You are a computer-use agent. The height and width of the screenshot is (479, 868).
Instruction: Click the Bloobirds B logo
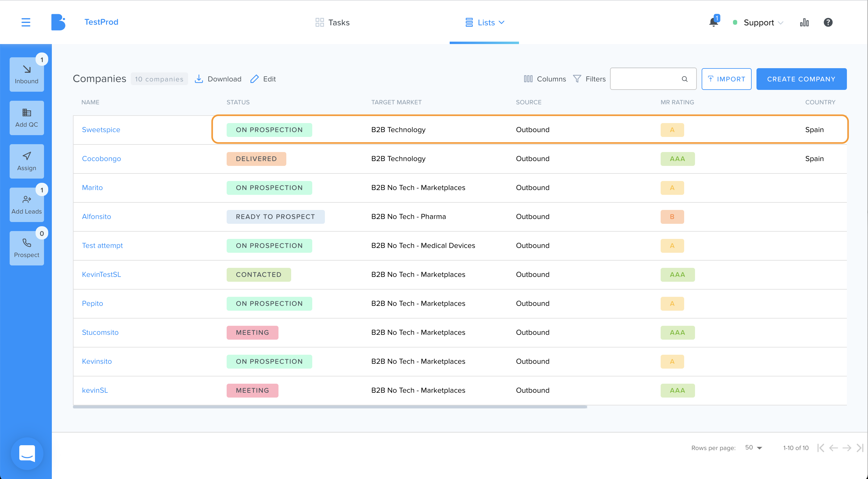tap(58, 22)
